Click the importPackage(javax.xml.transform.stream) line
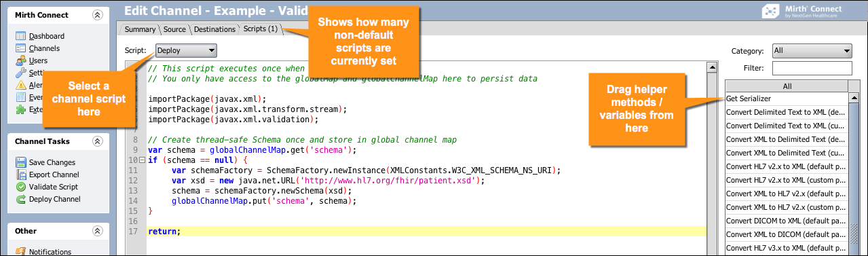 point(247,109)
